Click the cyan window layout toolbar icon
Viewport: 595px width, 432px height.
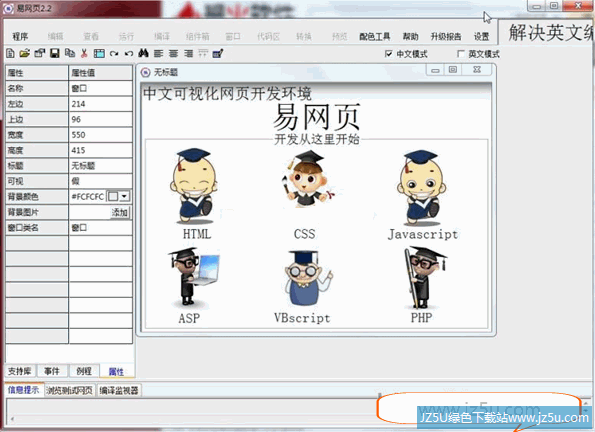(x=99, y=54)
